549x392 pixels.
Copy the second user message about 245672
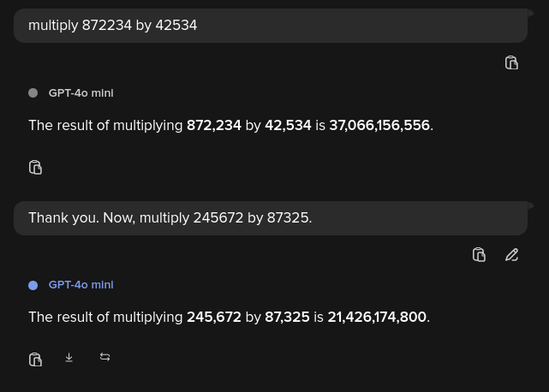(479, 255)
